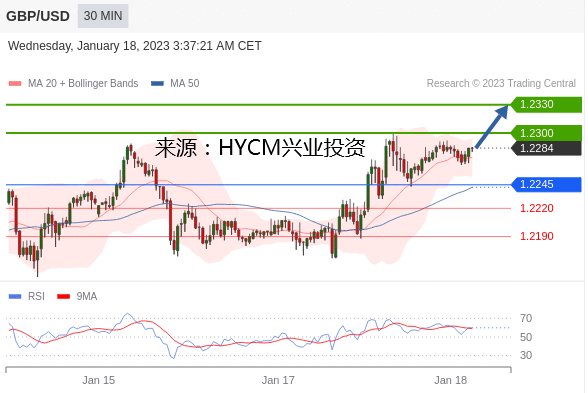Click the RSI 70 axis value
The image size is (588, 393).
pyautogui.click(x=526, y=318)
